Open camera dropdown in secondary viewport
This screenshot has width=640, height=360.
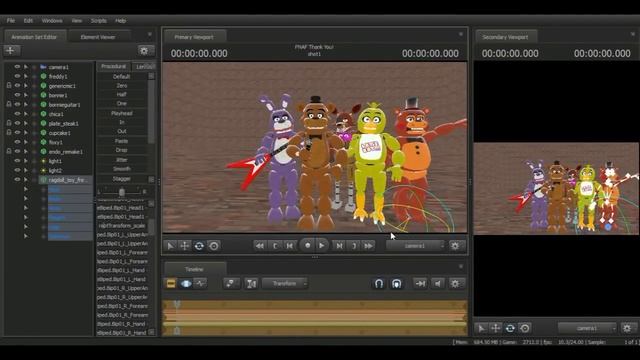pos(587,328)
